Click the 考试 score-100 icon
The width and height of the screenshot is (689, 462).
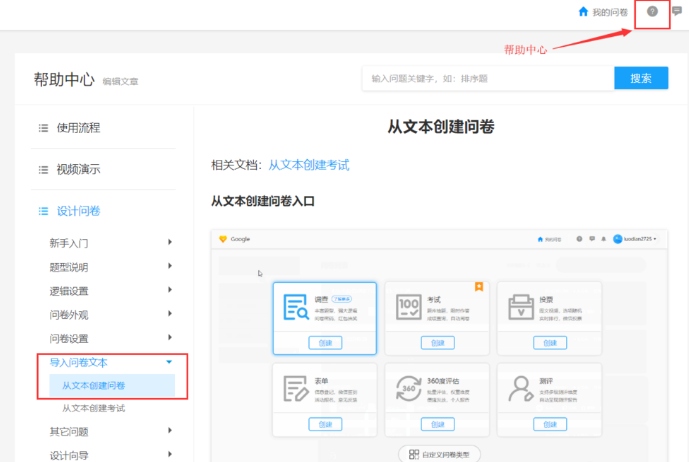[409, 307]
